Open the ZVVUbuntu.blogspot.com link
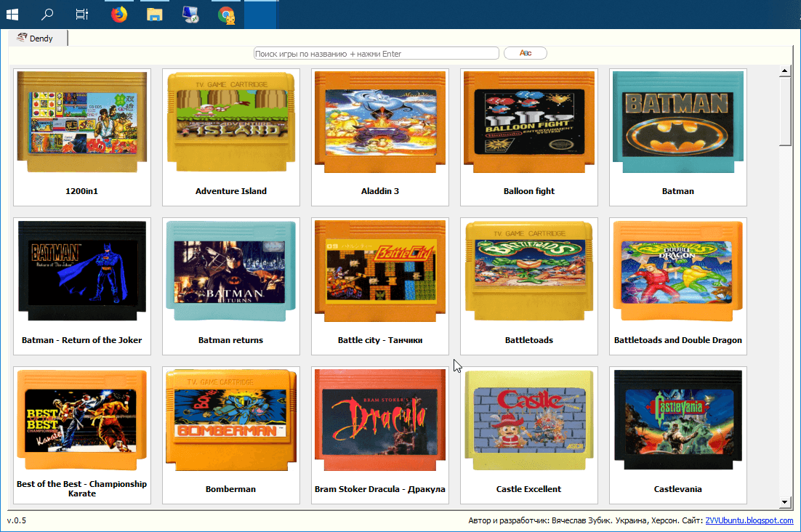This screenshot has width=801, height=532. point(749,520)
